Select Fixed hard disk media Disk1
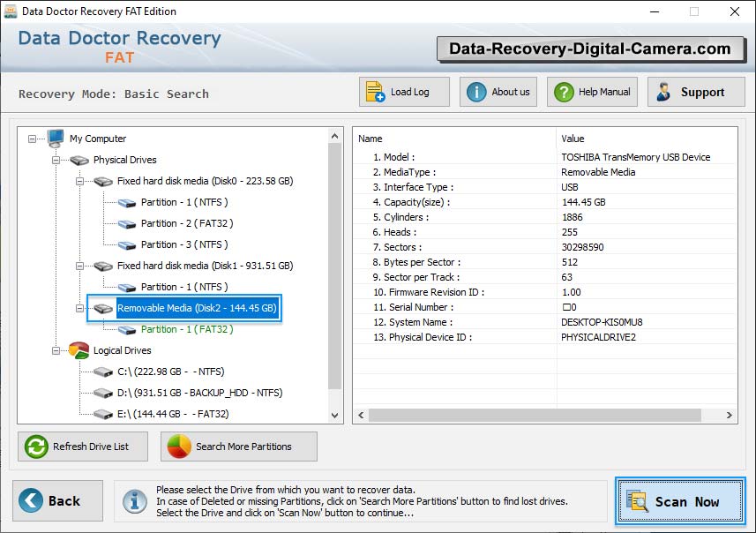Screen dimensions: 756x533 click(x=205, y=266)
